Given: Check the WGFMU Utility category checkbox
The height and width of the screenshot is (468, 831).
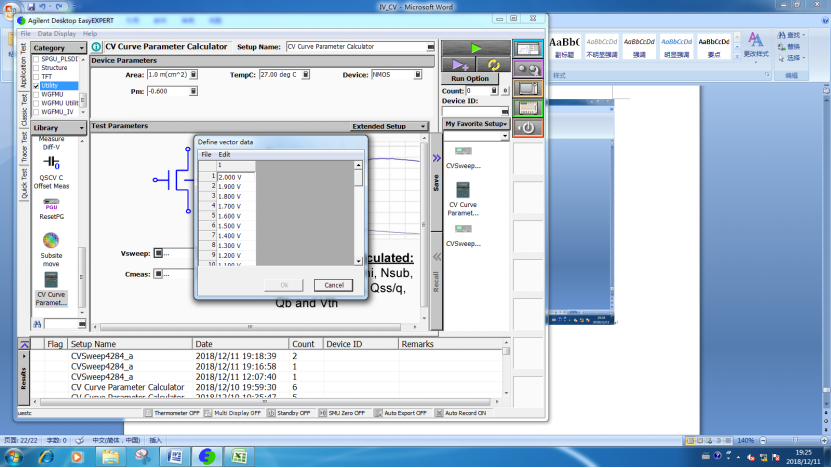Looking at the screenshot, I should 36,103.
